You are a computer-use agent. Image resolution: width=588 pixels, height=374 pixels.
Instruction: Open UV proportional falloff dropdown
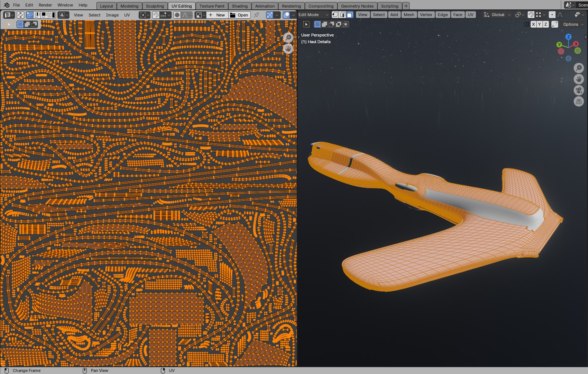point(187,15)
